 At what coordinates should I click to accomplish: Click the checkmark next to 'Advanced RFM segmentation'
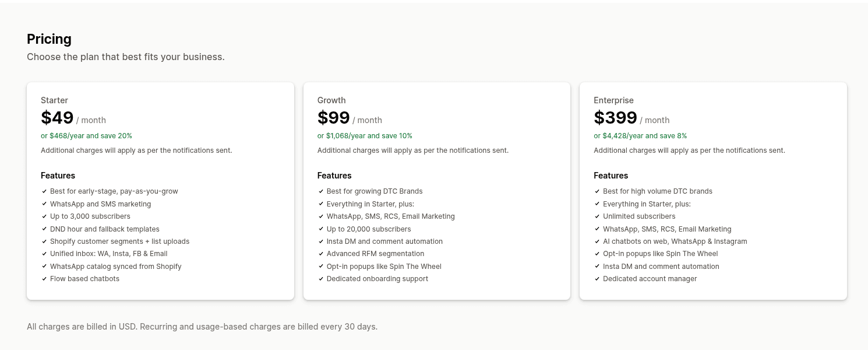[320, 254]
